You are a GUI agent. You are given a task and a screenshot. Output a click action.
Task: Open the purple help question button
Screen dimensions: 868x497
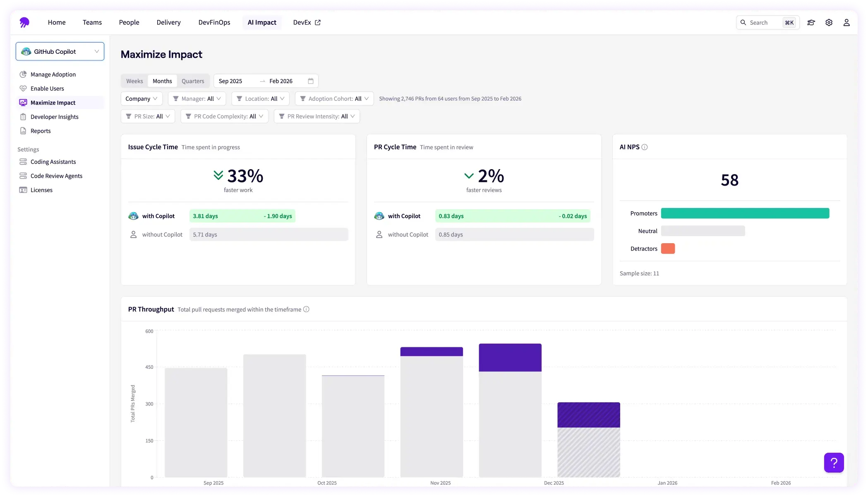tap(834, 462)
